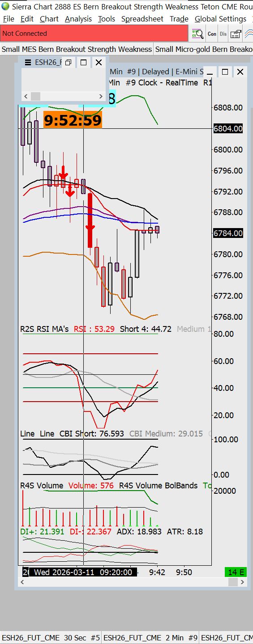Click the small ESH26 window scrollbar thumb
This screenshot has height=644, width=253.
35,96
